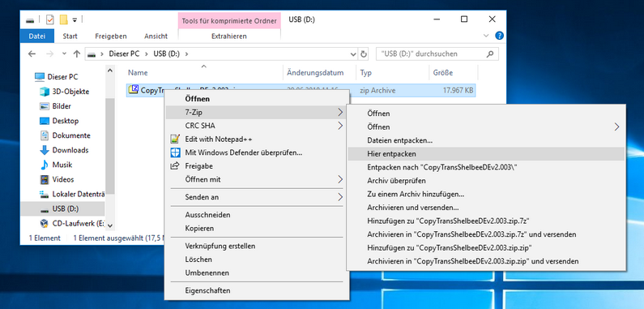Image resolution: width=644 pixels, height=309 pixels.
Task: Select Hier entpacken in the 7-Zip menu
Action: tap(486, 154)
